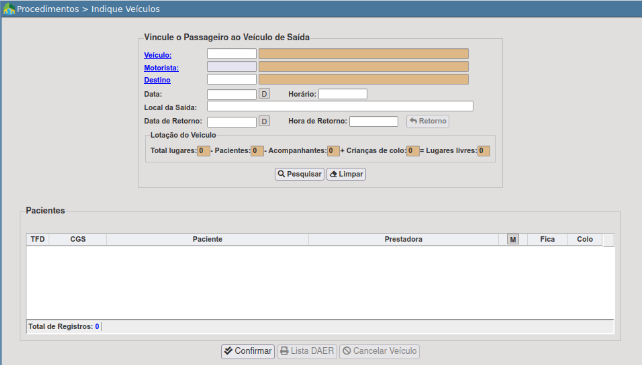This screenshot has width=642, height=365.
Task: Click the application logo icon in header
Action: [x=9, y=9]
